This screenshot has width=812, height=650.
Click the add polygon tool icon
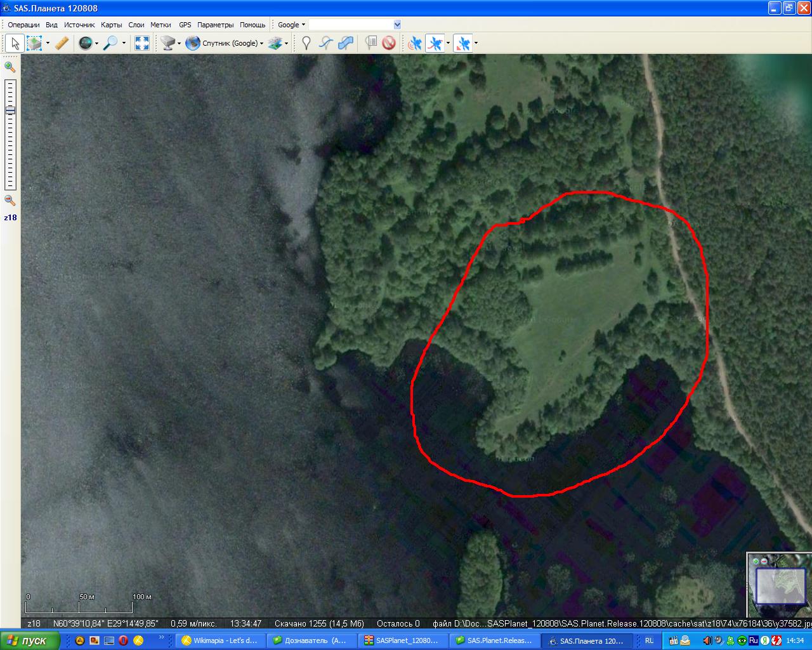pos(346,43)
